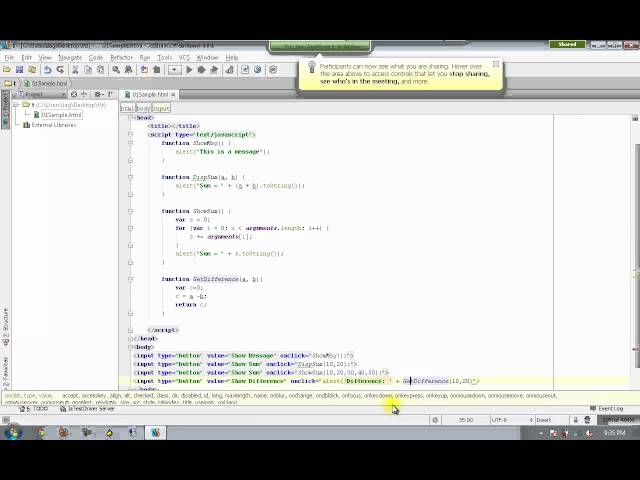
Task: Click the Save All toolbar icon
Action: [19, 70]
